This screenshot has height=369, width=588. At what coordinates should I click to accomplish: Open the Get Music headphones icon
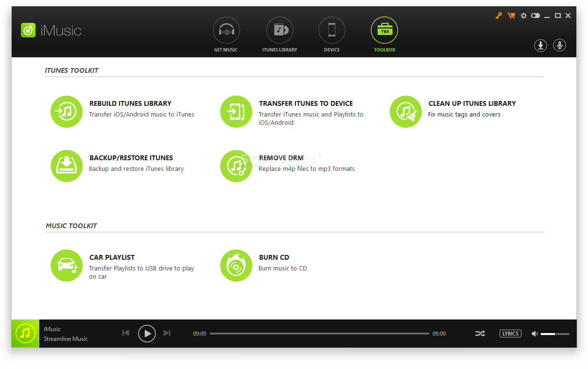226,31
